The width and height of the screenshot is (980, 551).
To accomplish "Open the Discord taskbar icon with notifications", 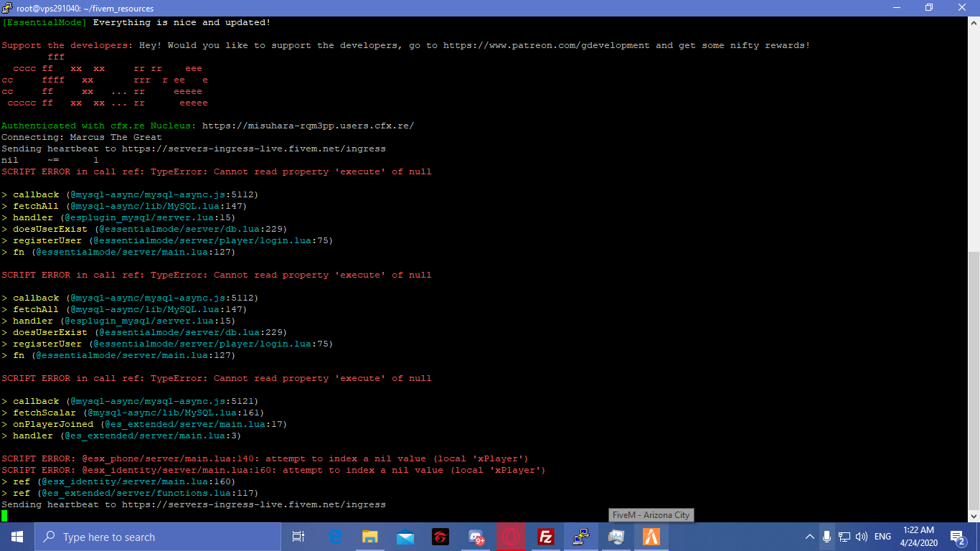I will pyautogui.click(x=476, y=537).
